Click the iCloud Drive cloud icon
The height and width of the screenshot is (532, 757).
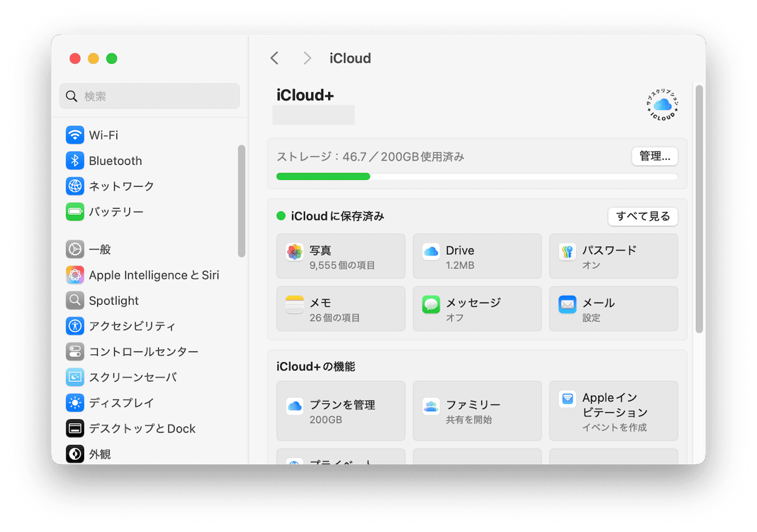pyautogui.click(x=431, y=252)
